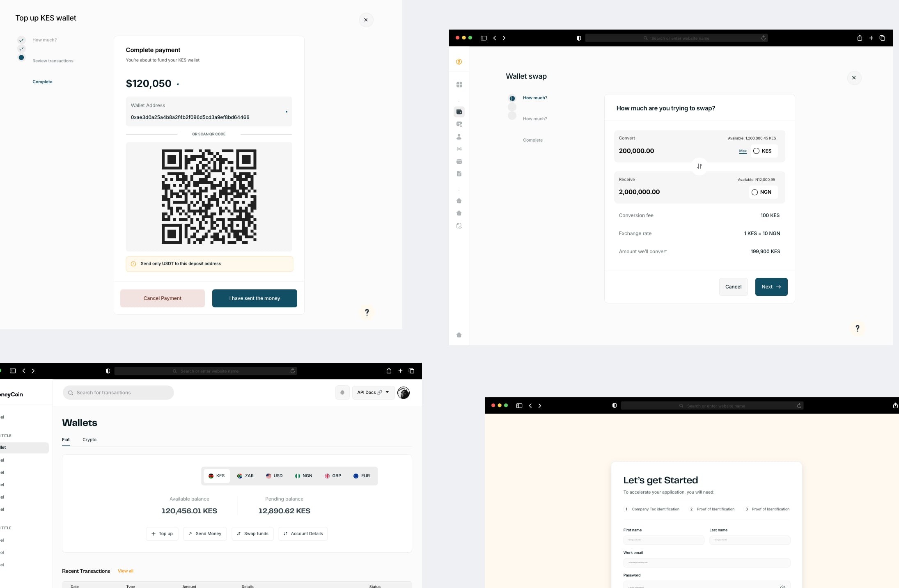Open new tab in Wallet swap browser
899x588 pixels.
tap(871, 38)
